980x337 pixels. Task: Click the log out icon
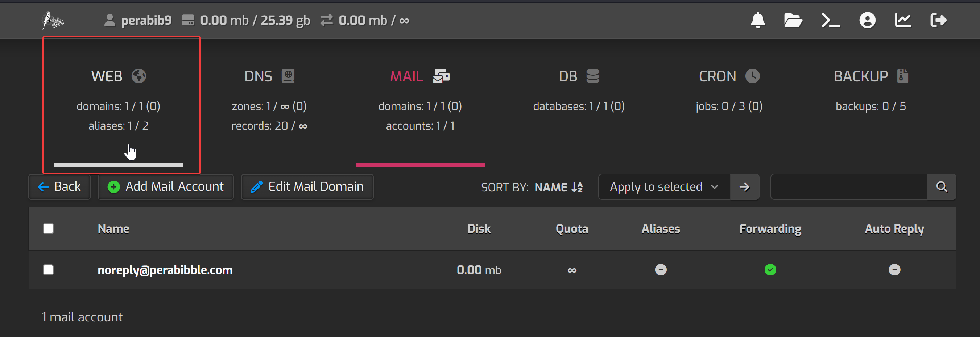pos(938,21)
